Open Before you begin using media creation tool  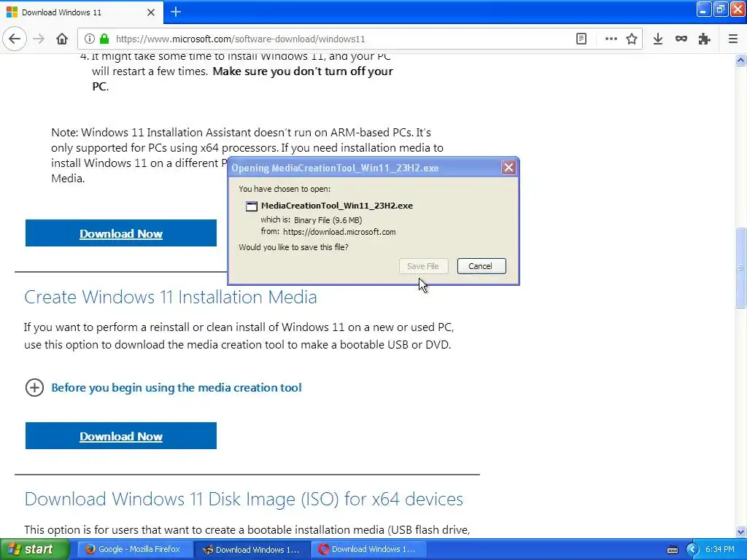coord(177,388)
